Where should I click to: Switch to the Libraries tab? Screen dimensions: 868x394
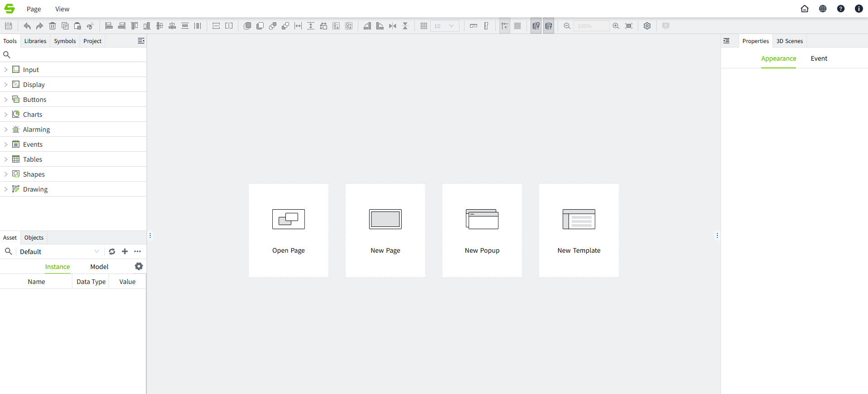click(35, 41)
